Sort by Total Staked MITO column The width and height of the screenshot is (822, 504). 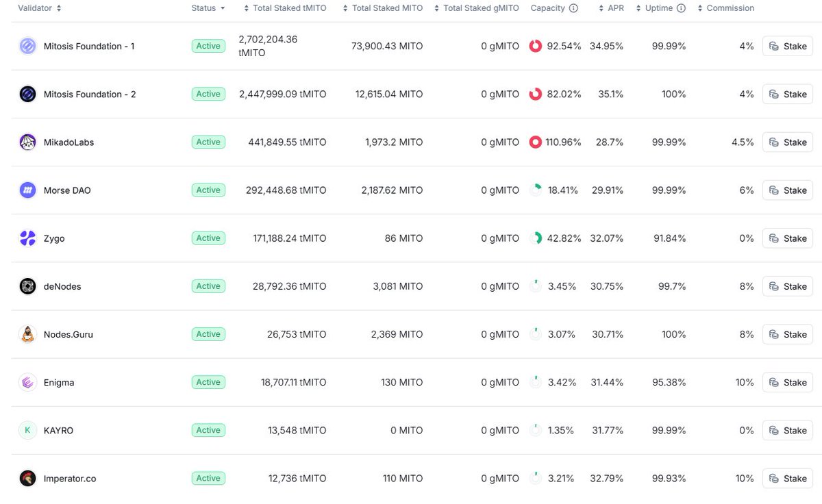383,8
